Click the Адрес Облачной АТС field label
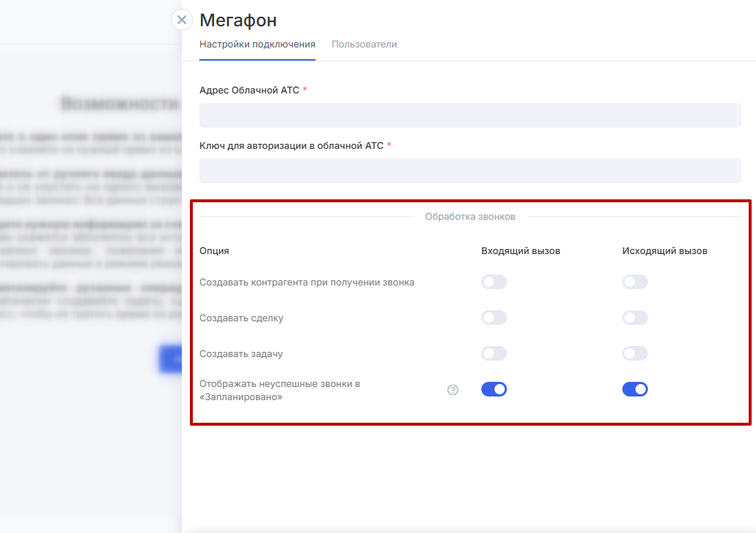This screenshot has width=756, height=533. pos(249,90)
